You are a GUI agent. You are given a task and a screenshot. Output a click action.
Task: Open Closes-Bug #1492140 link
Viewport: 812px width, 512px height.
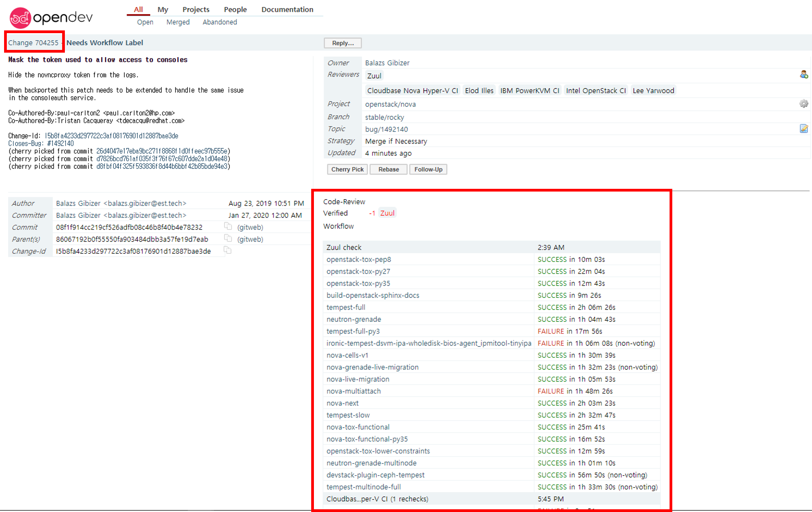(41, 143)
